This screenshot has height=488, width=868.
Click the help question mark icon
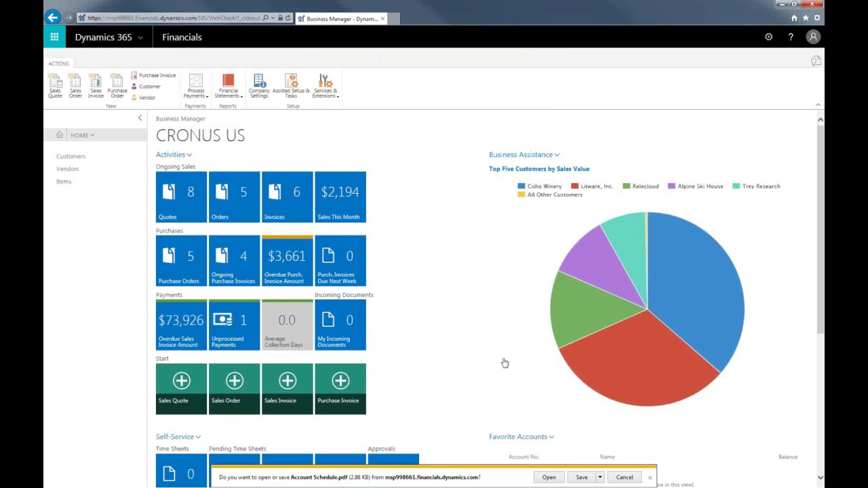(x=791, y=37)
